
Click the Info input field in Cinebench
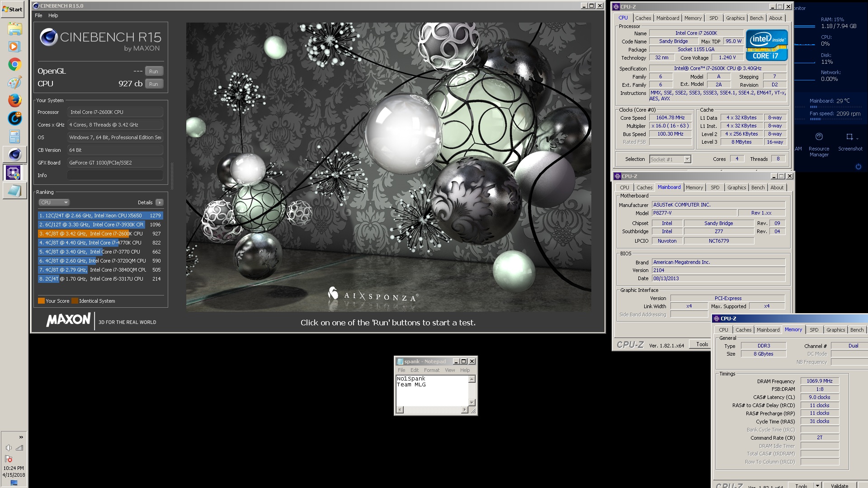[x=115, y=175]
